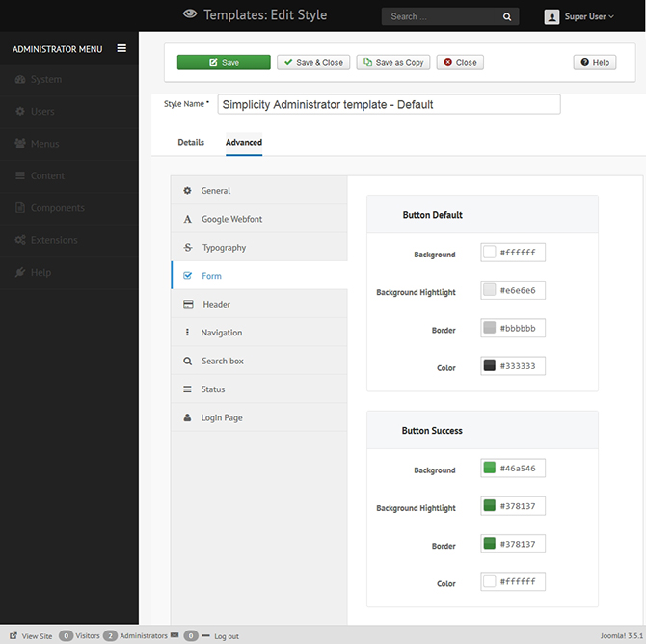Image resolution: width=646 pixels, height=644 pixels.
Task: Click the Close toolbar button
Action: pyautogui.click(x=460, y=63)
